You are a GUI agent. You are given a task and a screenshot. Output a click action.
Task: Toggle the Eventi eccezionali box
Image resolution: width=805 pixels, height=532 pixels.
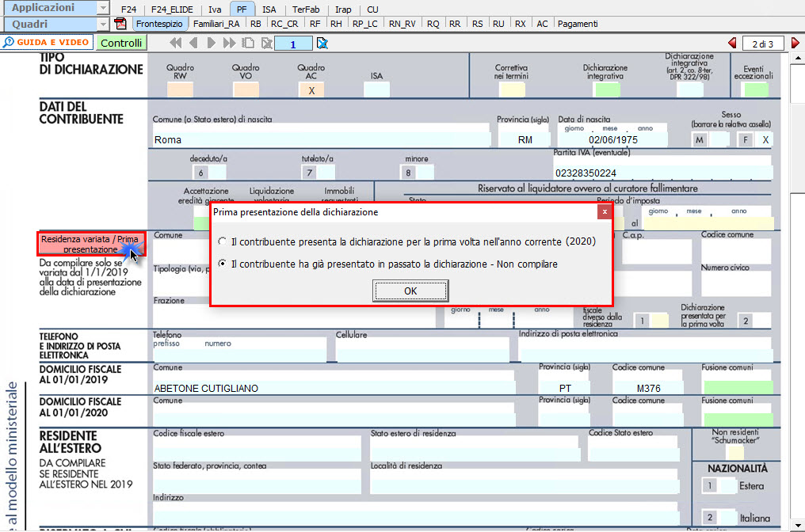click(756, 89)
